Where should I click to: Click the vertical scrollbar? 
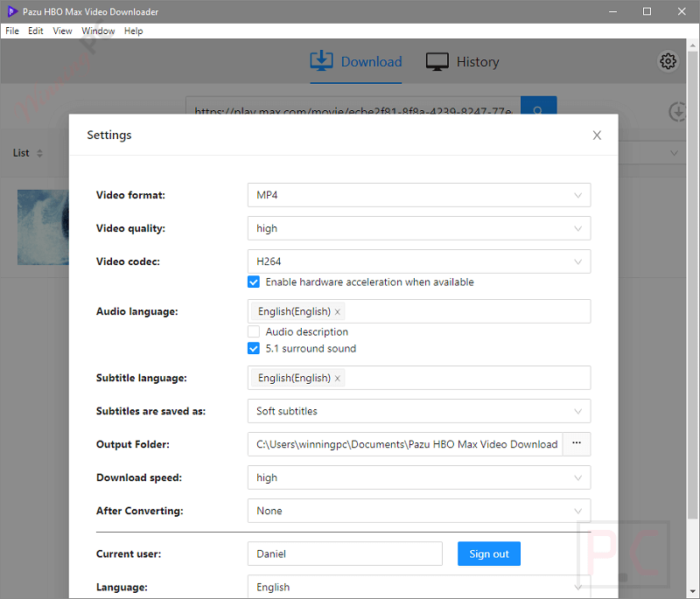coord(693,285)
